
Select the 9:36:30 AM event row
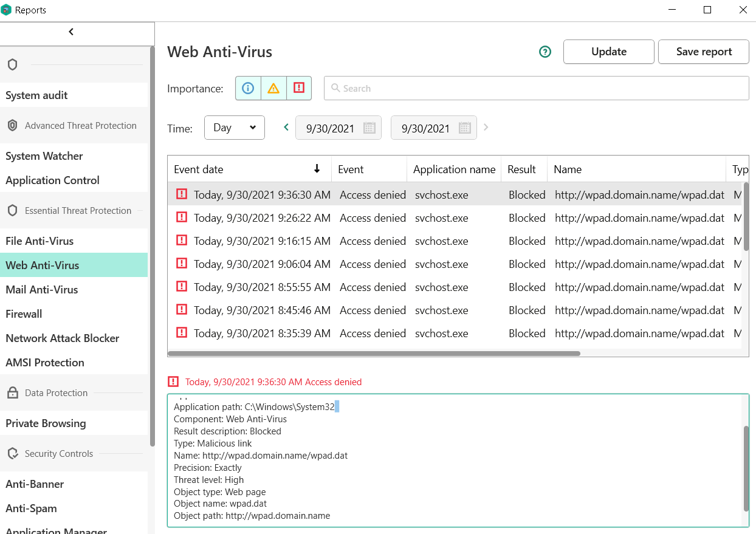(455, 194)
